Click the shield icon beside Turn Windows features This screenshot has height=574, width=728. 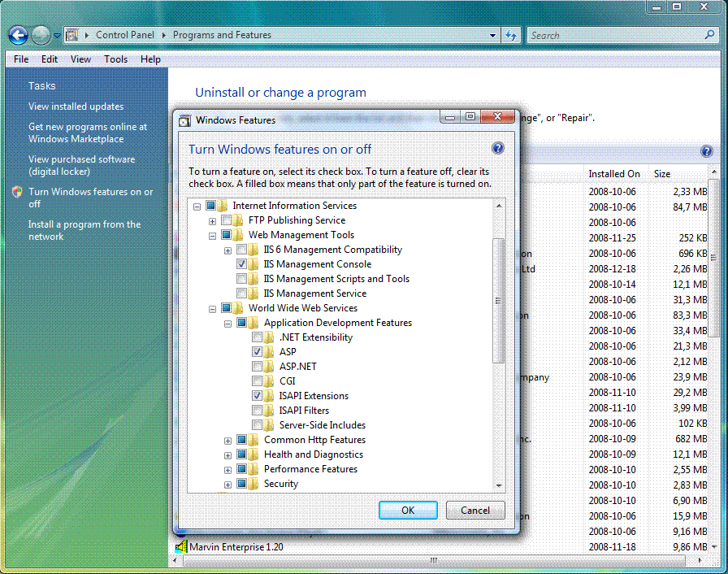coord(17,192)
